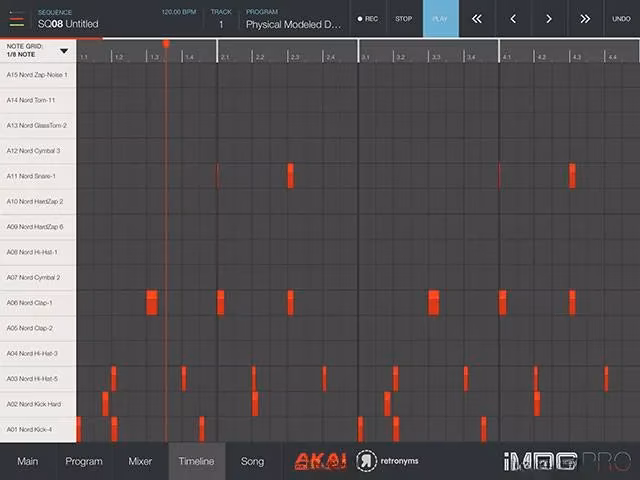
Task: Switch to the Program tab
Action: (x=84, y=461)
